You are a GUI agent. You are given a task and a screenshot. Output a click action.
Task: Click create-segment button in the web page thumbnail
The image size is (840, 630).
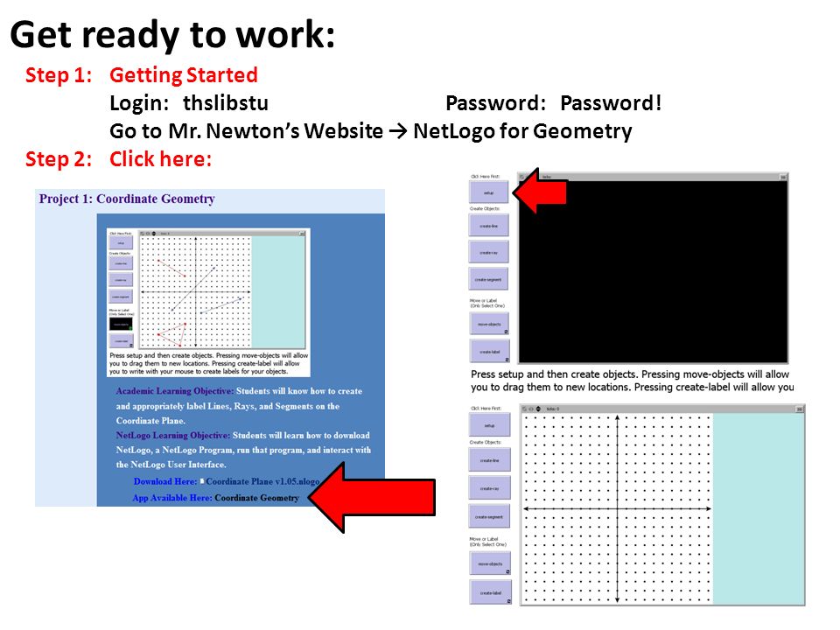(121, 297)
